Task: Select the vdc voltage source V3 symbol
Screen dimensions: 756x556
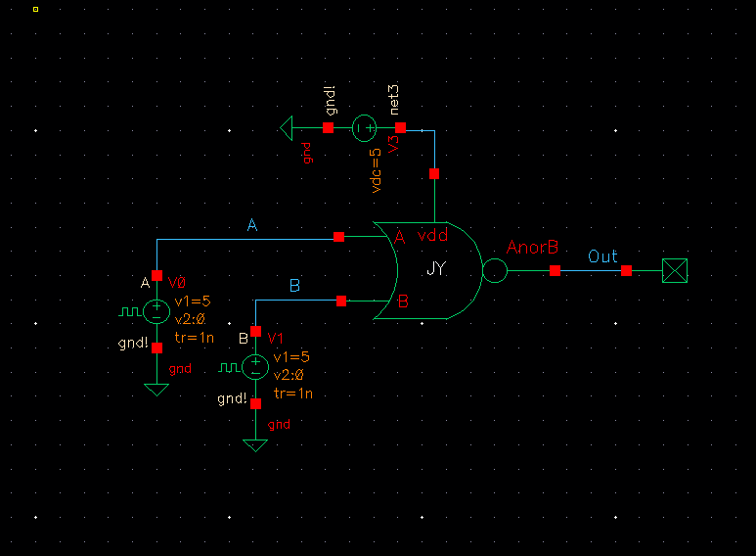Action: tap(364, 128)
